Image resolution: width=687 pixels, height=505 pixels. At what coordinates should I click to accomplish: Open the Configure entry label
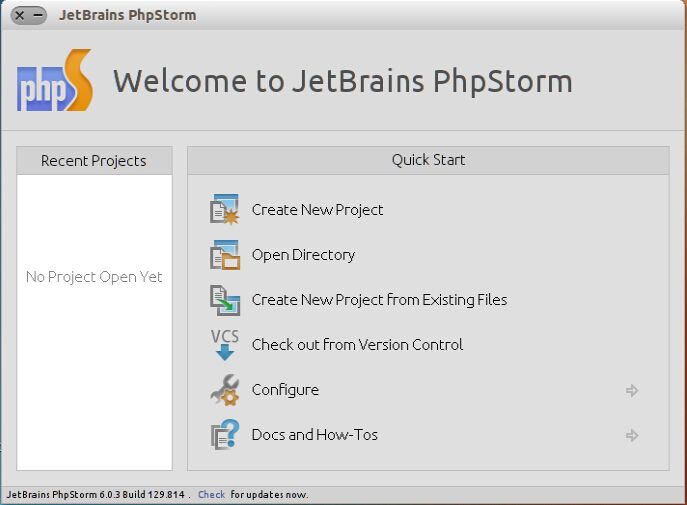pyautogui.click(x=285, y=390)
